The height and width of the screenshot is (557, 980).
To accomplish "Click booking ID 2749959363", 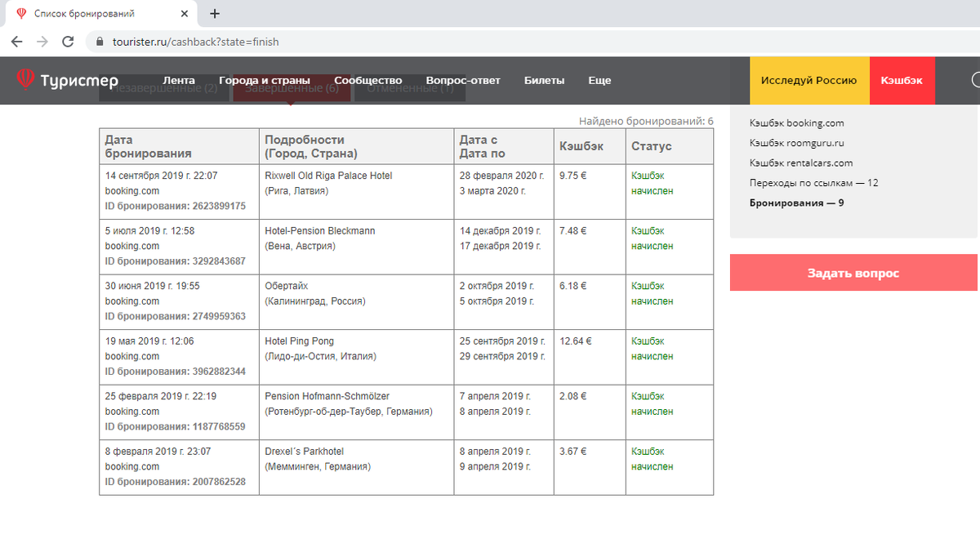I will point(176,316).
